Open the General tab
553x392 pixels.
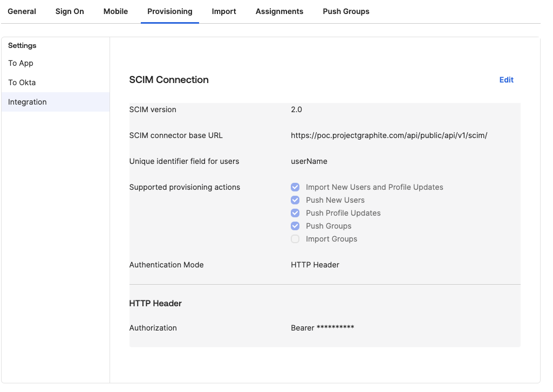pos(22,11)
